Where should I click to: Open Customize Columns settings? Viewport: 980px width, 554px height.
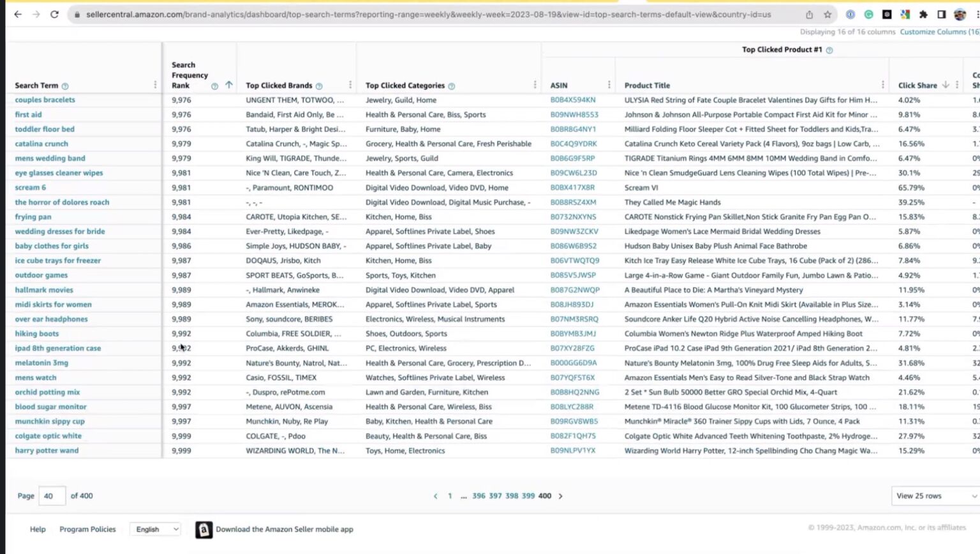click(x=939, y=32)
